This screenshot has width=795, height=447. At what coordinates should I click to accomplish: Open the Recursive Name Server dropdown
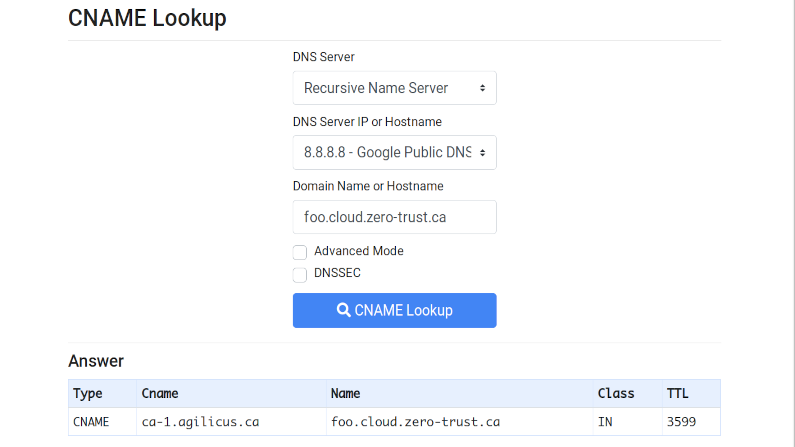coord(394,88)
